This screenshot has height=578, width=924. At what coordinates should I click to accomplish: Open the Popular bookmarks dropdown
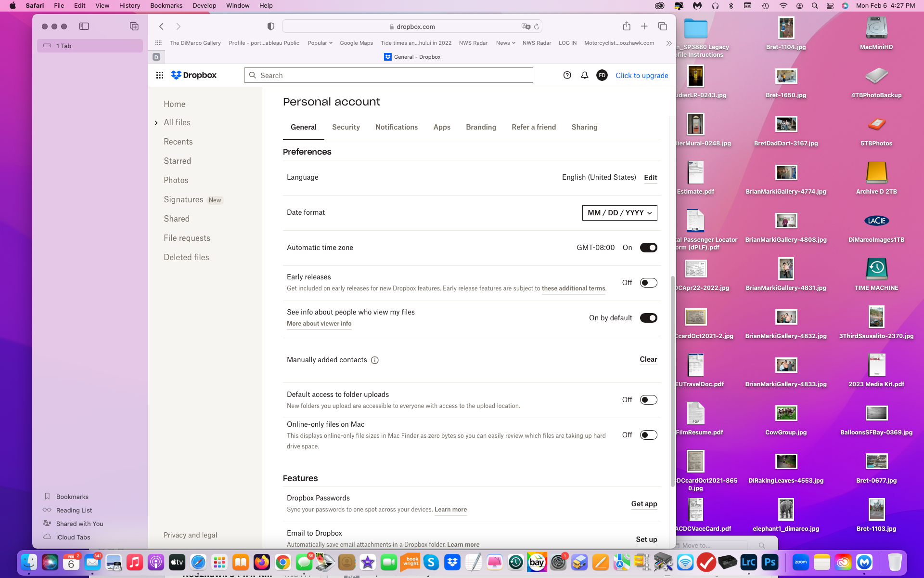point(320,43)
